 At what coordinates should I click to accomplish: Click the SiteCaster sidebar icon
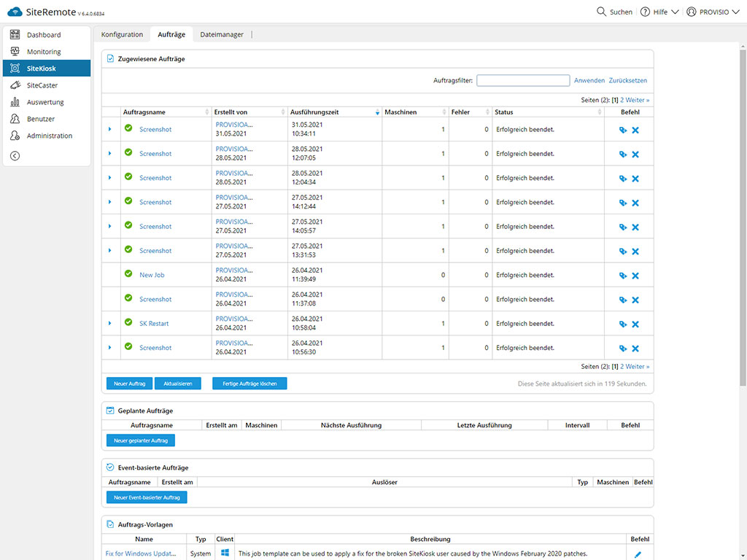click(15, 85)
